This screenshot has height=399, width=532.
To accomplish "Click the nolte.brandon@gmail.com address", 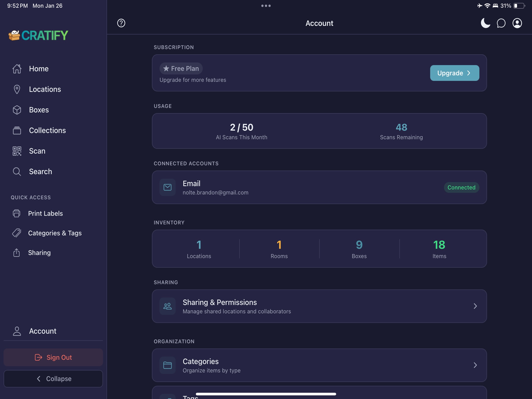I will point(215,192).
